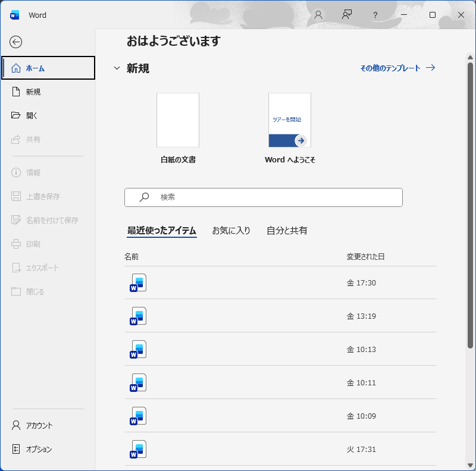Click the 金 17:30 date text
Screen dimensions: 476x471
tap(361, 283)
